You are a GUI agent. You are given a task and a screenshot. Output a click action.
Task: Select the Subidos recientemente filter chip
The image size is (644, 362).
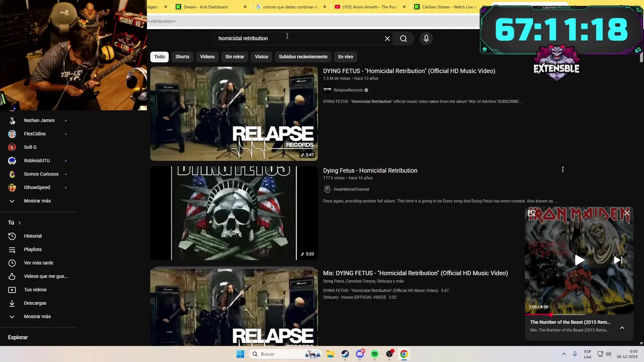point(303,57)
